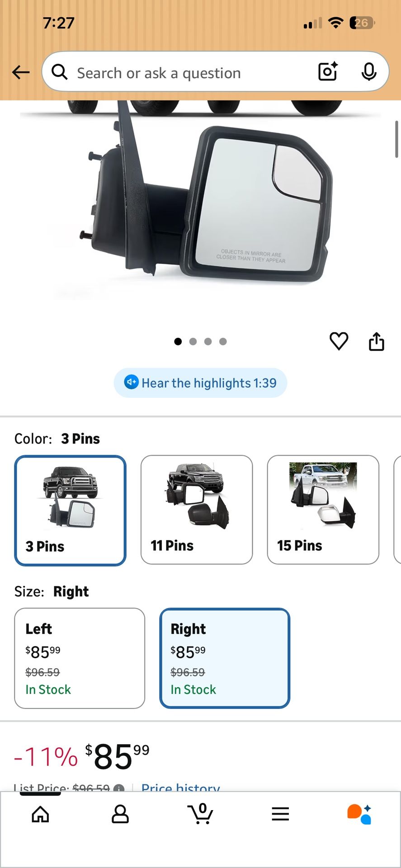
Task: Tap the microphone voice search icon
Action: coord(369,72)
